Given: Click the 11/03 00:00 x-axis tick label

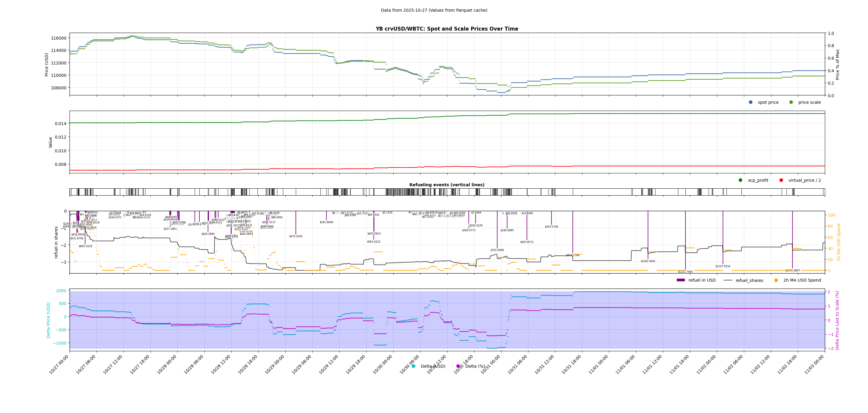Looking at the screenshot, I should coord(814,365).
